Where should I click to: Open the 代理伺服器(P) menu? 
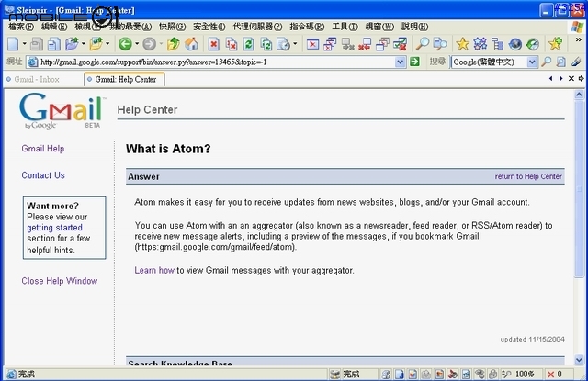point(257,27)
